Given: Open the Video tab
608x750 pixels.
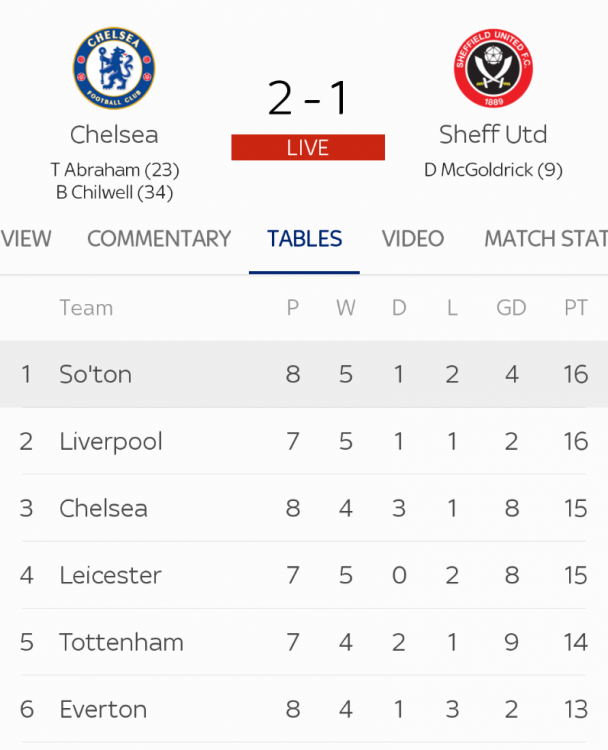Looking at the screenshot, I should tap(413, 239).
